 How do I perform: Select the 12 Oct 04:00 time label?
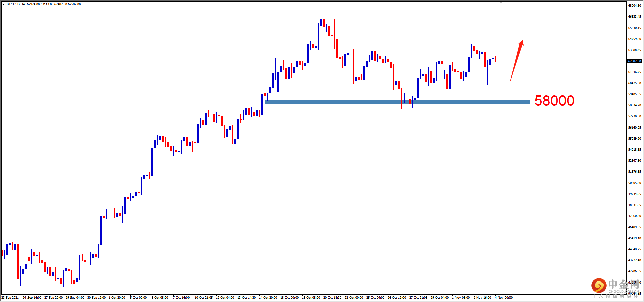[225, 298]
